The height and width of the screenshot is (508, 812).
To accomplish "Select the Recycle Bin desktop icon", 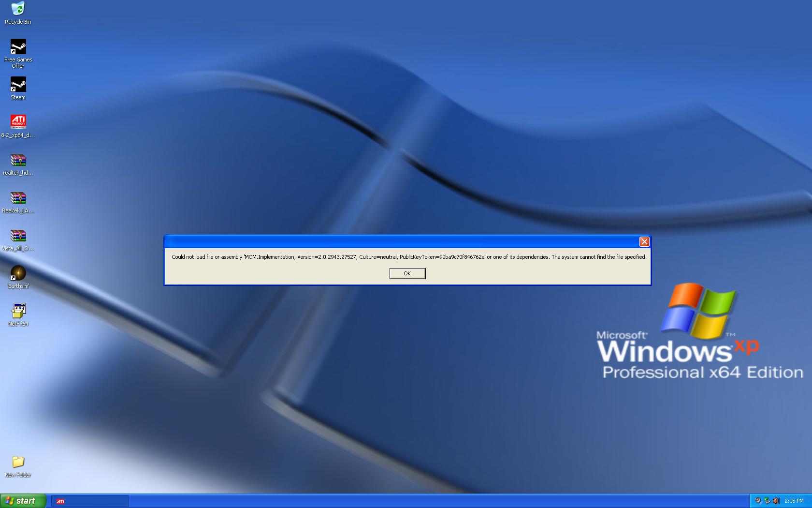I will (18, 13).
